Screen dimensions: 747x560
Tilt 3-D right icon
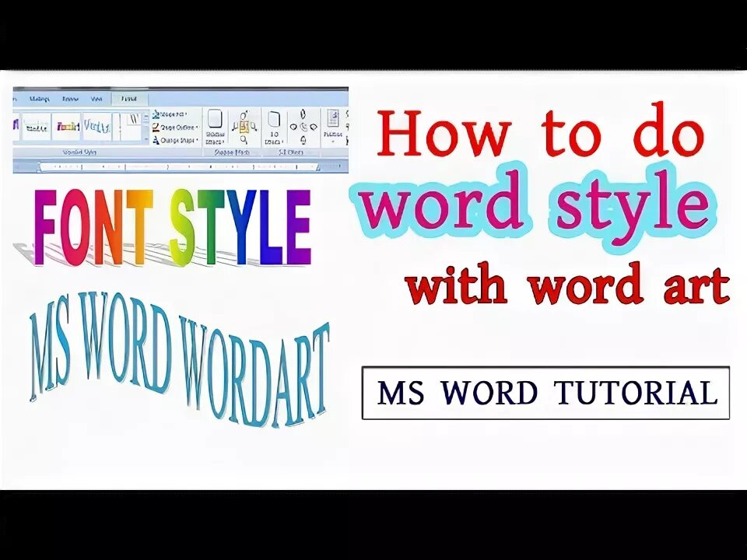314,127
